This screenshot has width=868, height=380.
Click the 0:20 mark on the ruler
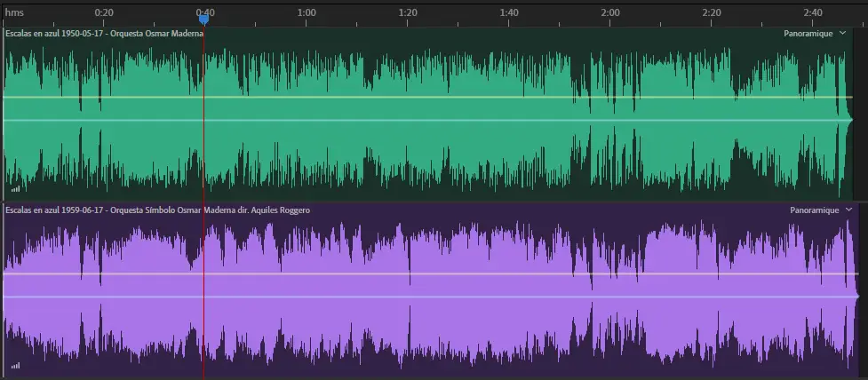pyautogui.click(x=104, y=12)
